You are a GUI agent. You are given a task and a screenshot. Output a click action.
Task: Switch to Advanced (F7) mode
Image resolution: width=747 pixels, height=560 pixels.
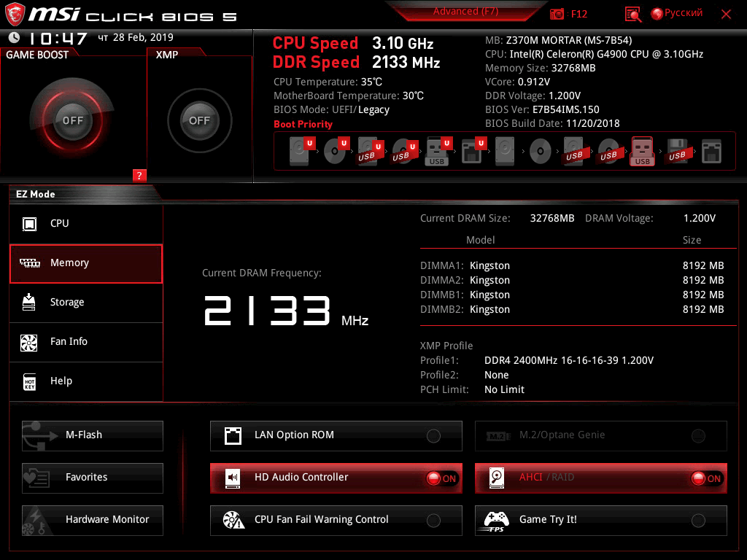coord(465,12)
